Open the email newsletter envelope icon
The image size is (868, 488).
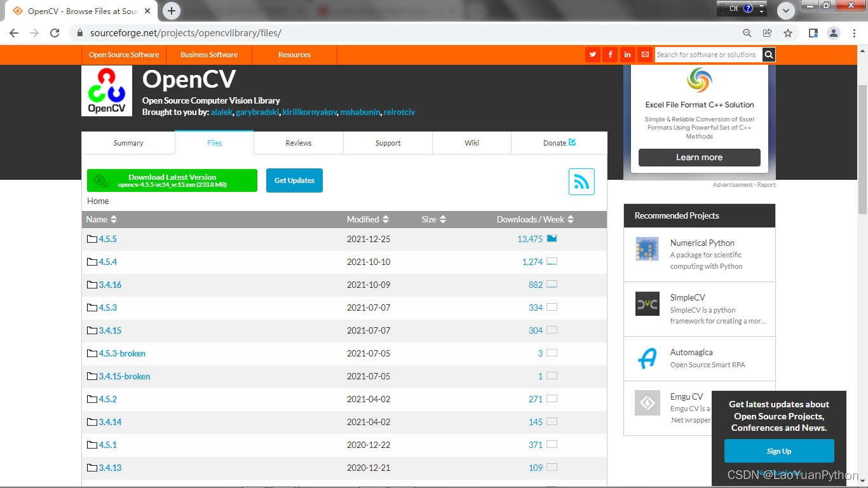click(645, 55)
